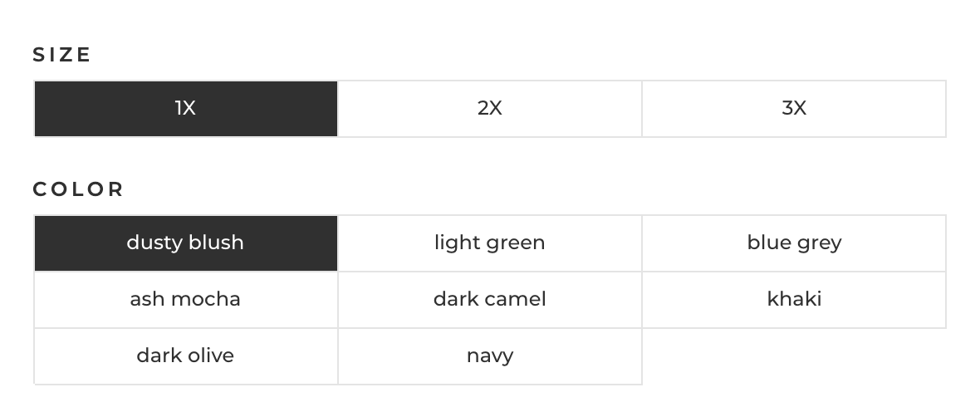Select the dark olive color
Image resolution: width=980 pixels, height=402 pixels.
pyautogui.click(x=185, y=356)
